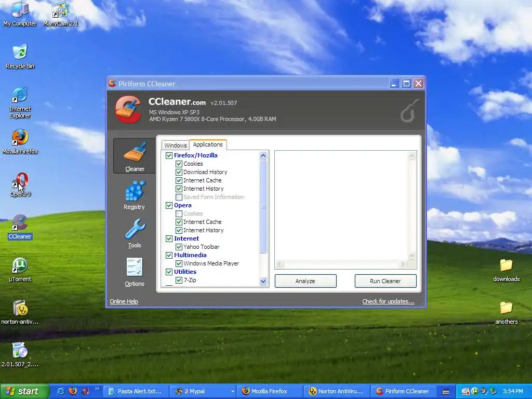
Task: Click the Piriform pear logo
Action: pos(409,111)
